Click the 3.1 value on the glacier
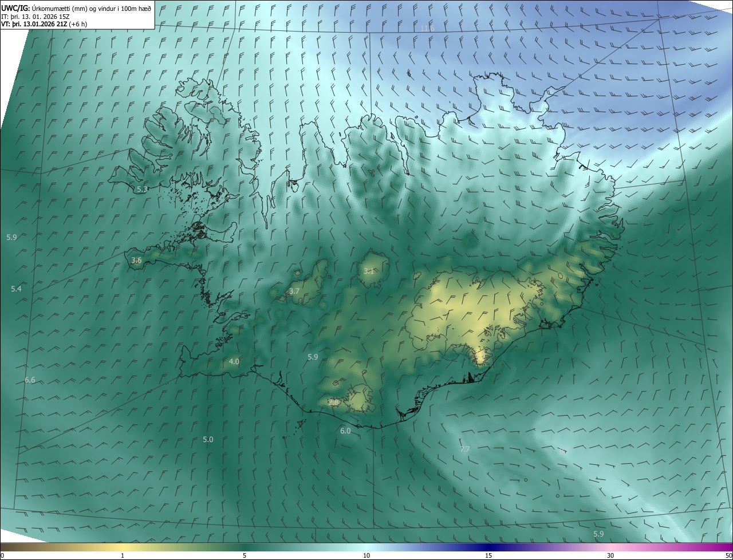 click(369, 271)
